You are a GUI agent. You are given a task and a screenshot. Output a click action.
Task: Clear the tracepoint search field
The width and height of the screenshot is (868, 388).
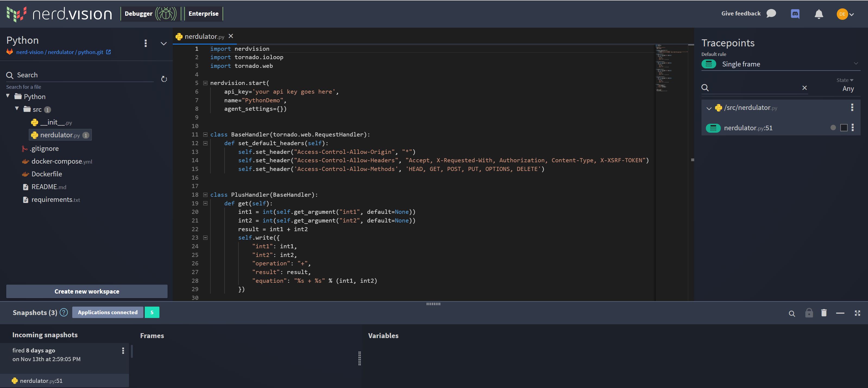(804, 88)
